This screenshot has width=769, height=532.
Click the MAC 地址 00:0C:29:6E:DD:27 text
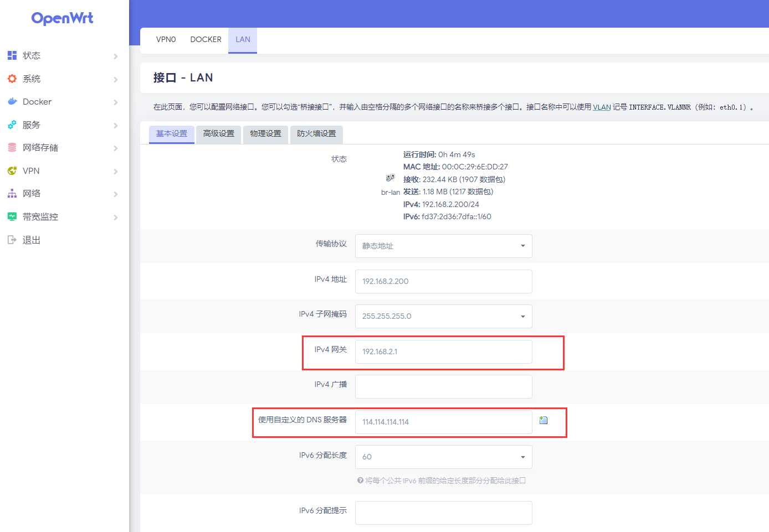pyautogui.click(x=455, y=167)
